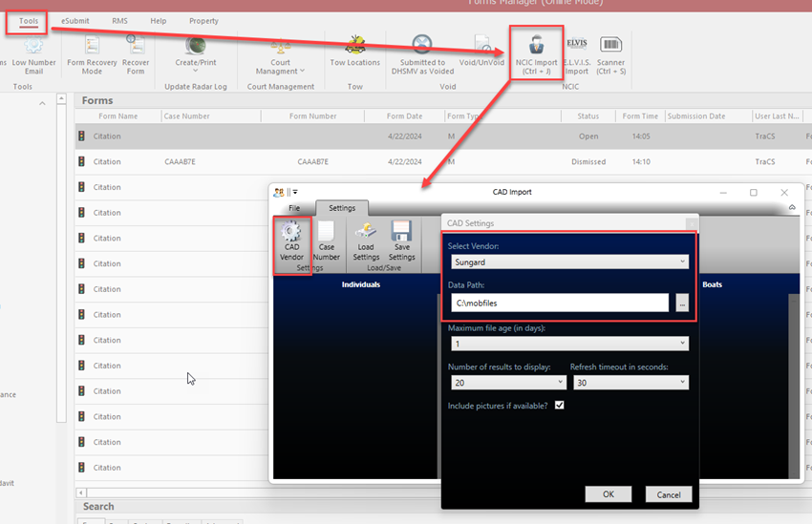Image resolution: width=812 pixels, height=524 pixels.
Task: Open the Tools ribbon tab
Action: click(29, 21)
